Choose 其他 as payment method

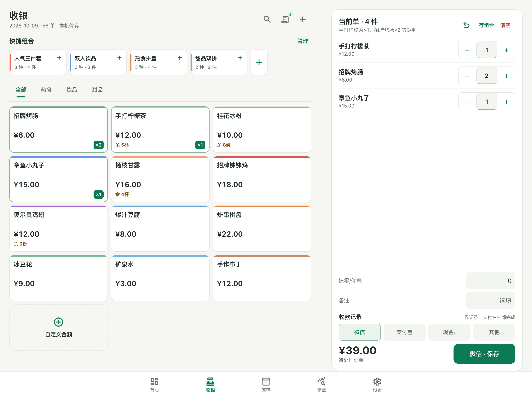pos(494,332)
